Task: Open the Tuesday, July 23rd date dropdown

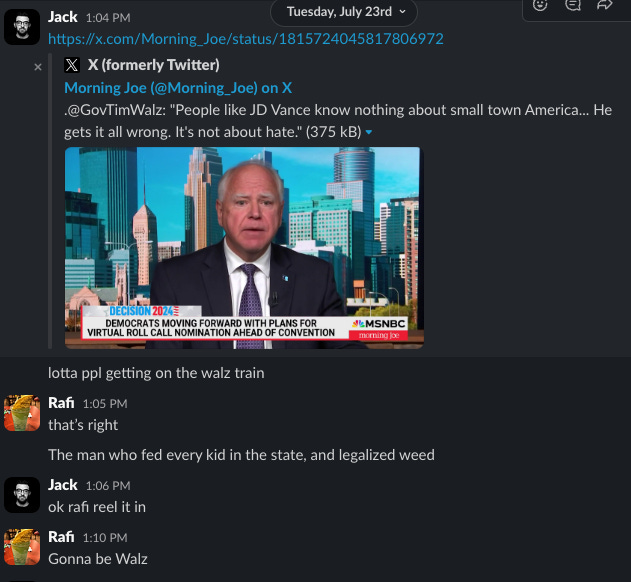Action: [344, 12]
